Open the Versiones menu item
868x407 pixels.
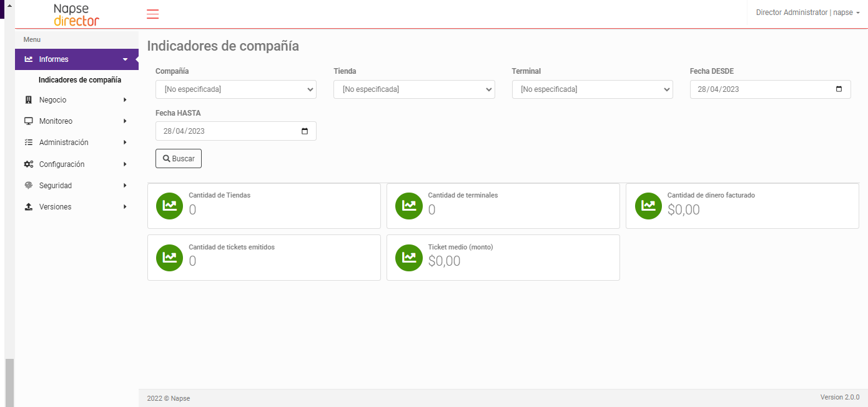tap(77, 207)
